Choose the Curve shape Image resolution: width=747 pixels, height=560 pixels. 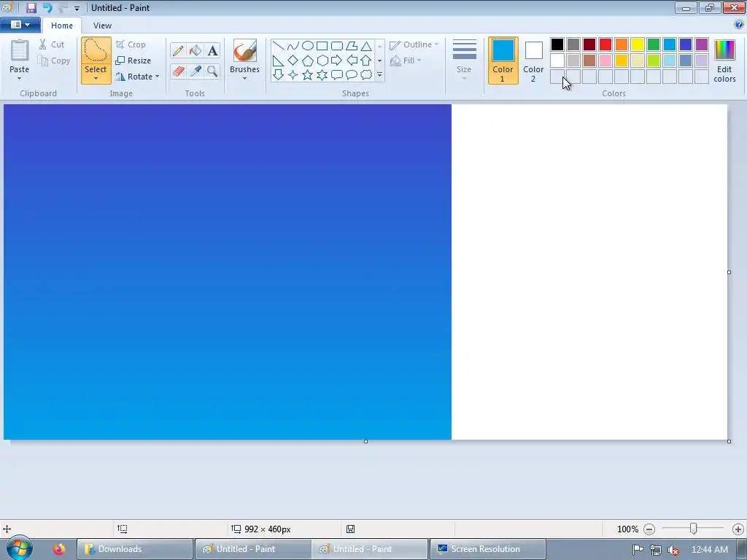[x=293, y=46]
